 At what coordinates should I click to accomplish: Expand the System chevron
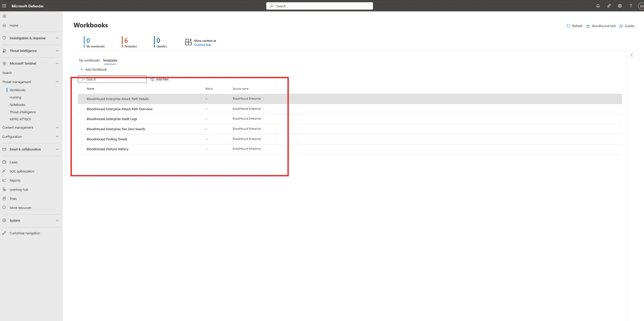pyautogui.click(x=57, y=220)
